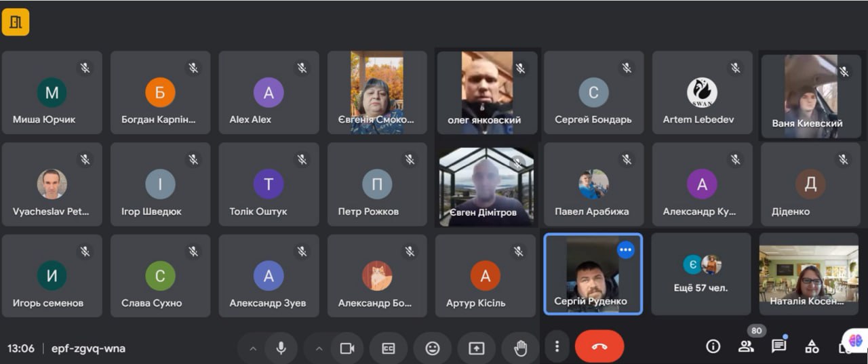
Task: Click the fox avatar of Александр Бо
Action: (x=377, y=276)
